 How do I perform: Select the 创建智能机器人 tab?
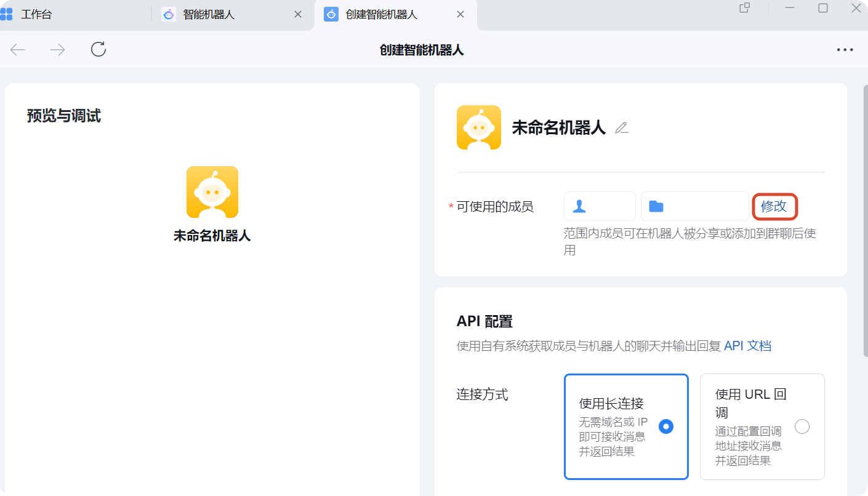click(x=382, y=14)
